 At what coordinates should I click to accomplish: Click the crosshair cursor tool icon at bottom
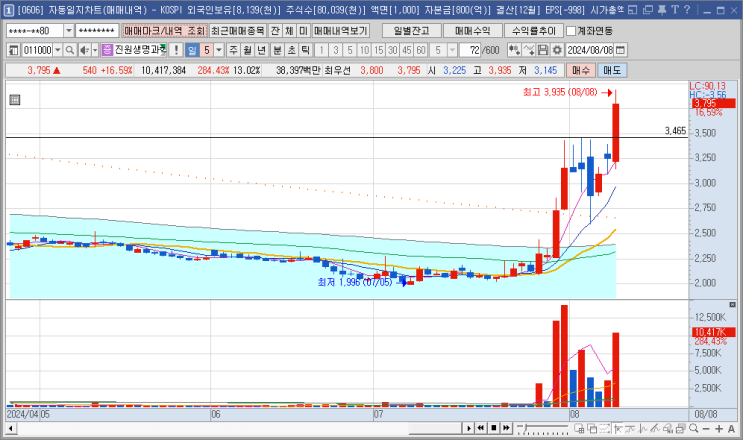point(617,429)
